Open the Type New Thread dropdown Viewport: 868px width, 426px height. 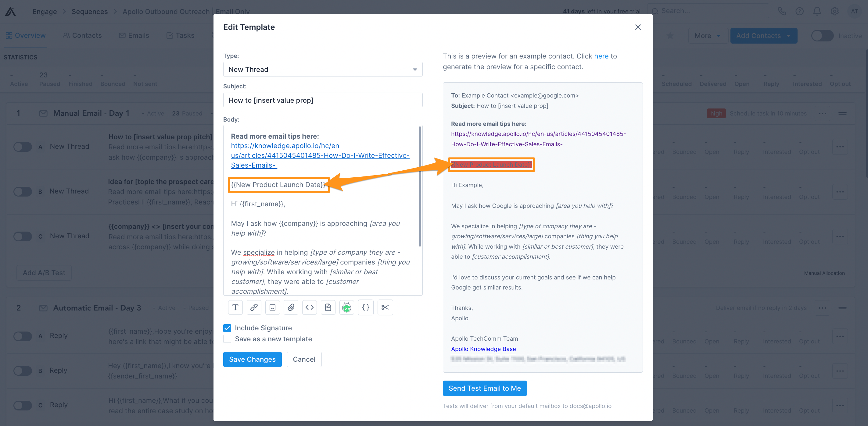[322, 69]
